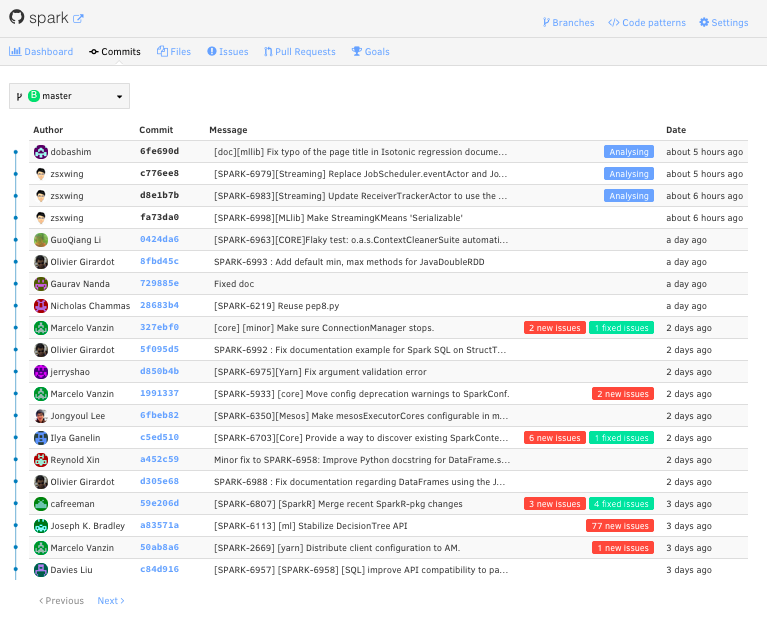
Task: Open commit c84d916
Action: [159, 570]
